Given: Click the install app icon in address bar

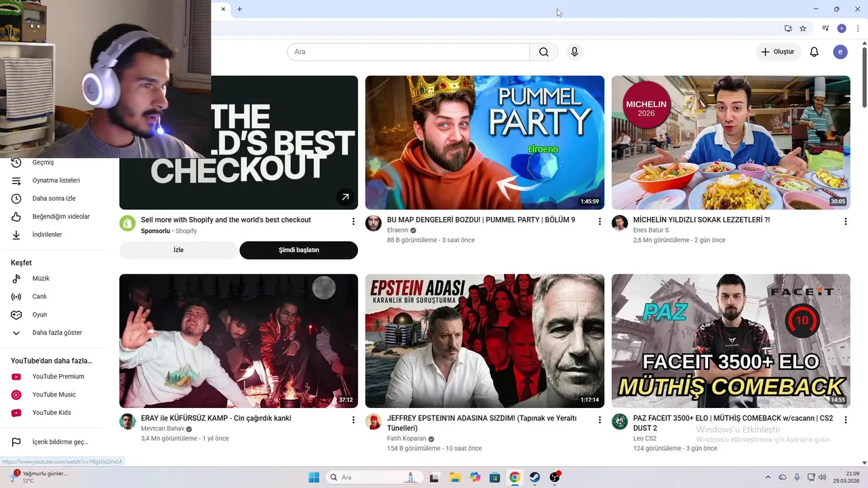Looking at the screenshot, I should [x=788, y=28].
